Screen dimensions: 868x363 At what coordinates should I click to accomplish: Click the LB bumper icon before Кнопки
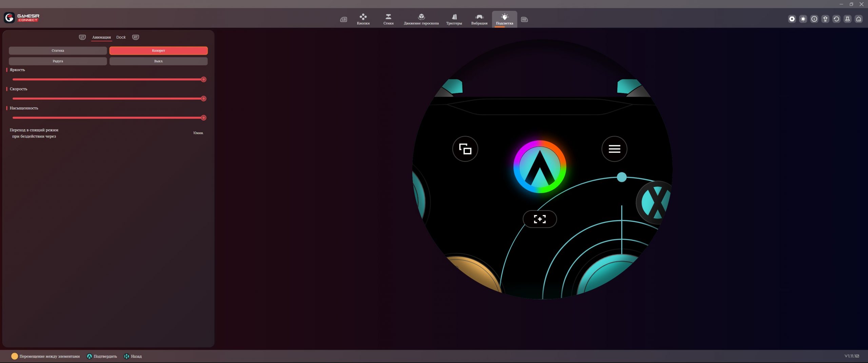coord(343,19)
